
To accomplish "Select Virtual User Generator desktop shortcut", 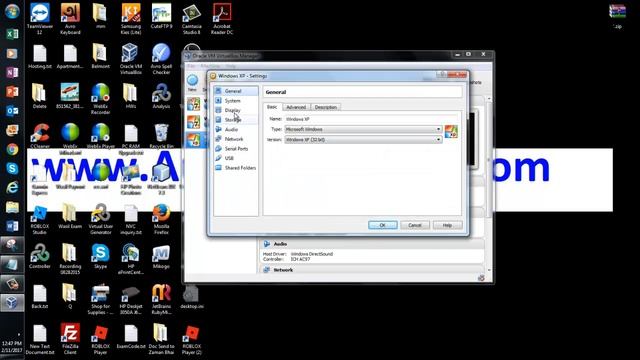I will tap(100, 219).
